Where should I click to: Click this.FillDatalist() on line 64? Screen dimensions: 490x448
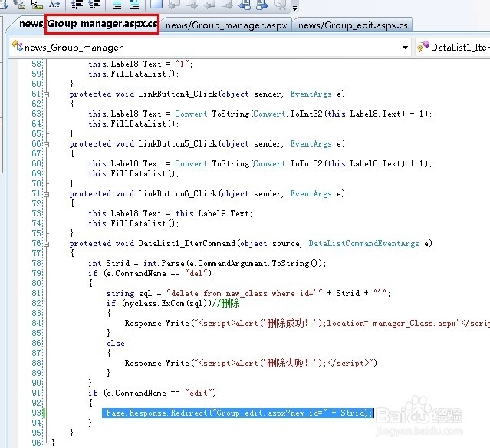(x=133, y=124)
